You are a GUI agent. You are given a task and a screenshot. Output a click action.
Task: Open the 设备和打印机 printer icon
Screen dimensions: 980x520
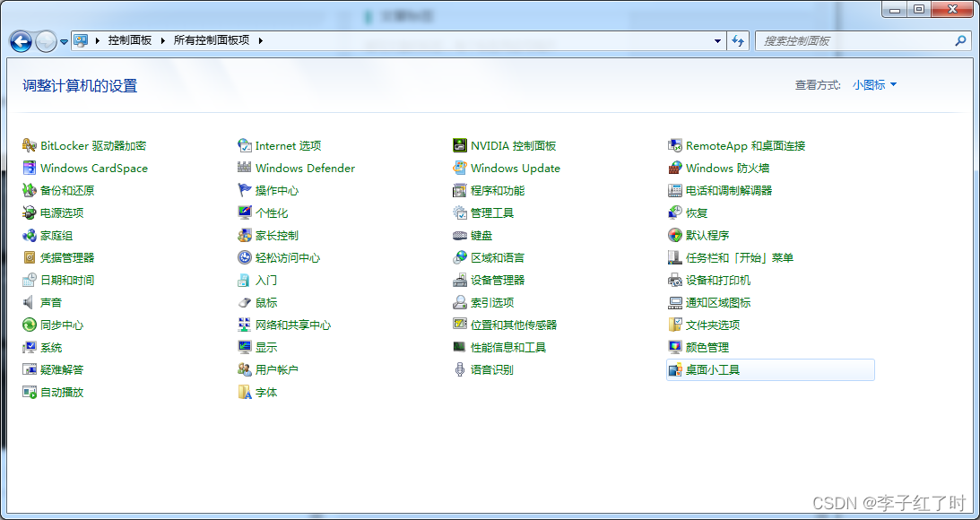point(674,280)
